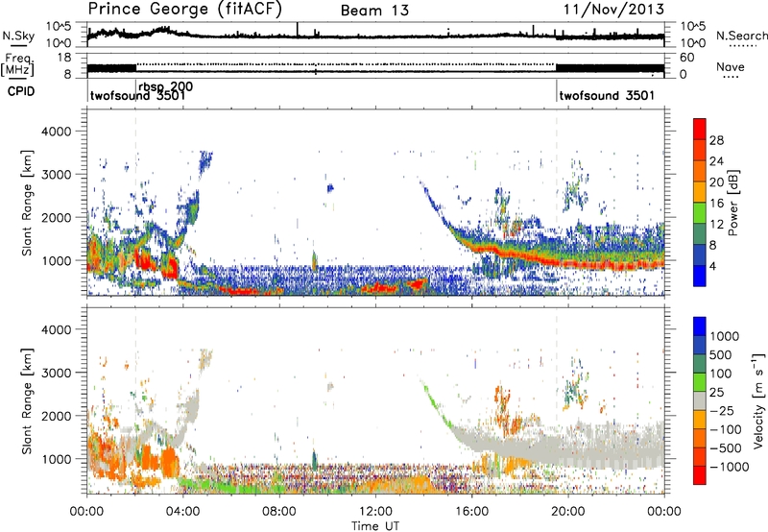
Task: Click the 'Nave' legend label
Action: (731, 66)
